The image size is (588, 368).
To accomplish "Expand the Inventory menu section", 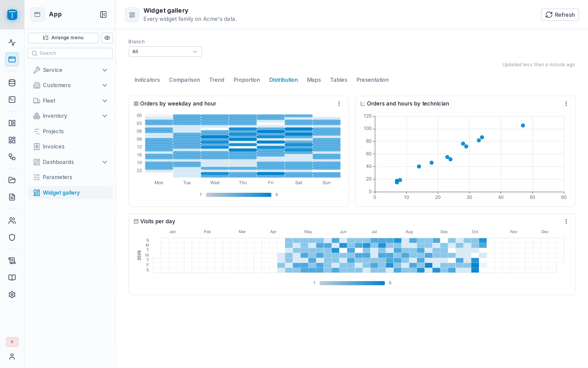I will pos(70,116).
